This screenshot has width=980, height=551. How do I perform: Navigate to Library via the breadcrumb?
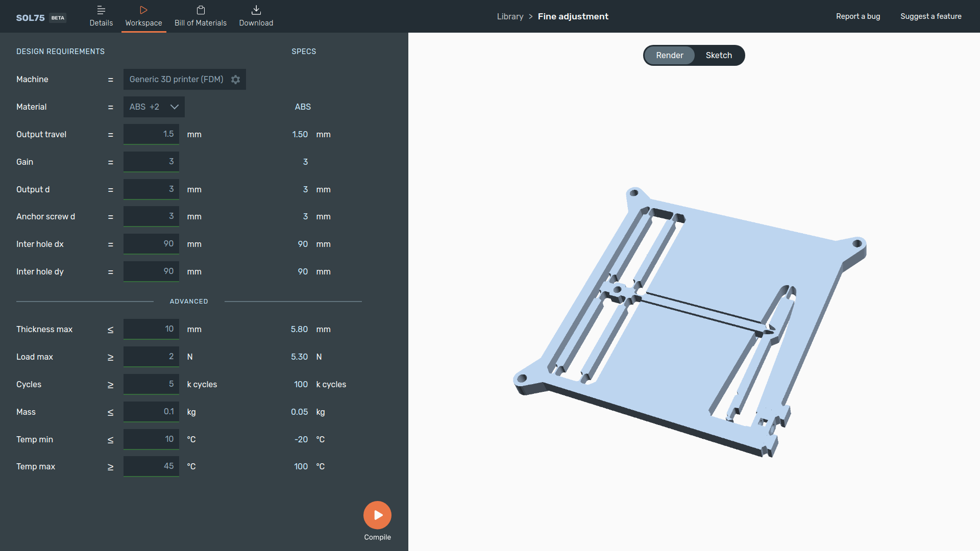(510, 16)
